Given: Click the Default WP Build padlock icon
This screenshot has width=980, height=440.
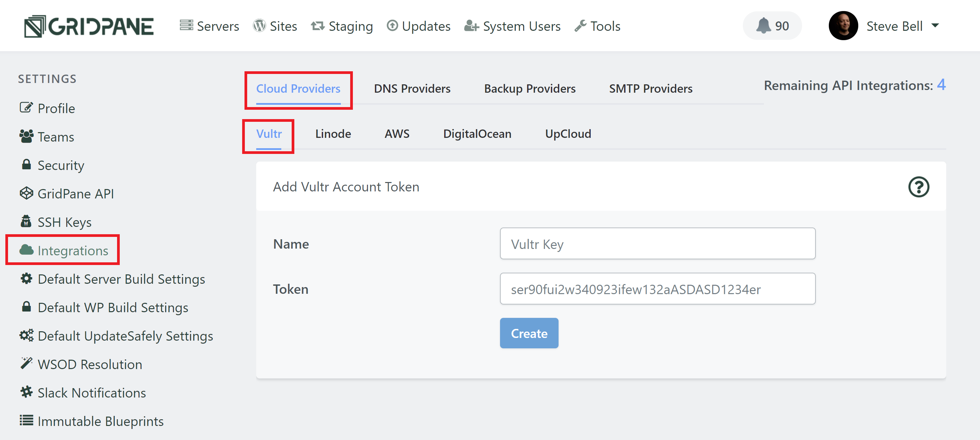Looking at the screenshot, I should click(26, 306).
